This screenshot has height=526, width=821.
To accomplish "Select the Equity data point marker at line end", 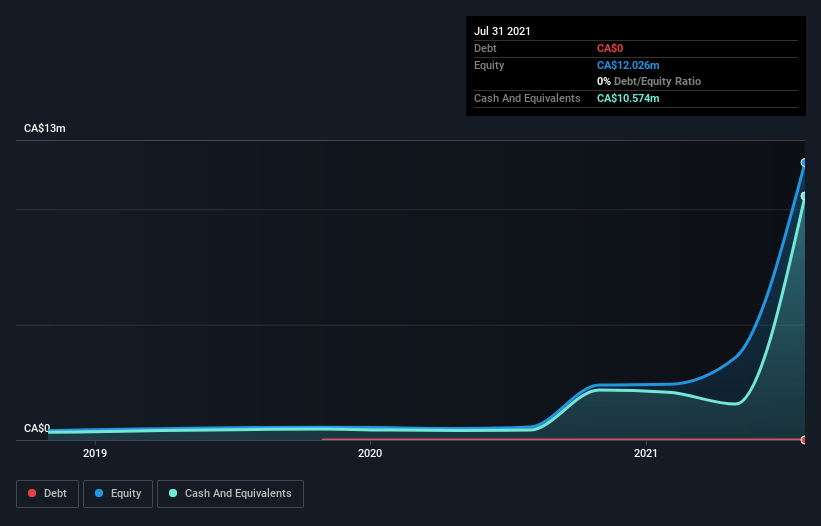I will (804, 163).
